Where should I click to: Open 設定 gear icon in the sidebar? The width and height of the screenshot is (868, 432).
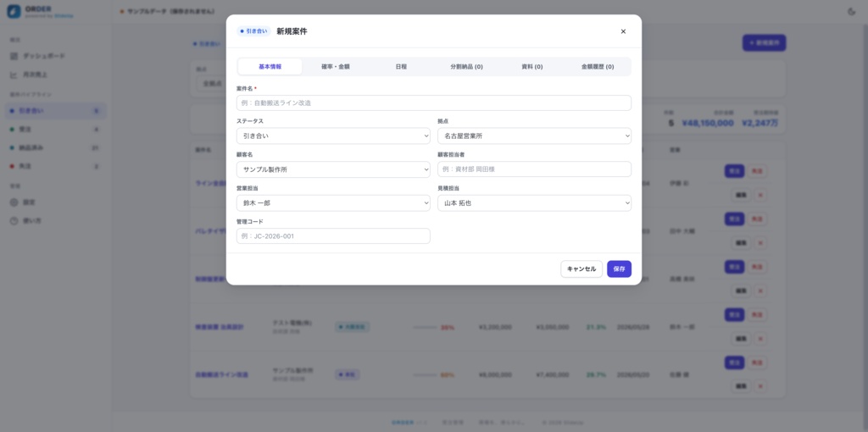point(14,202)
